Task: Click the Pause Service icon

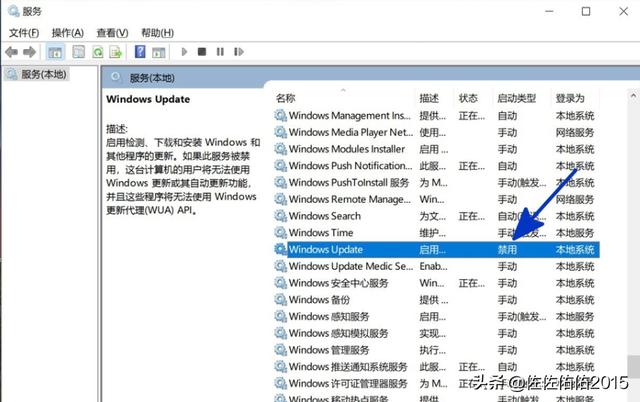Action: coord(220,52)
